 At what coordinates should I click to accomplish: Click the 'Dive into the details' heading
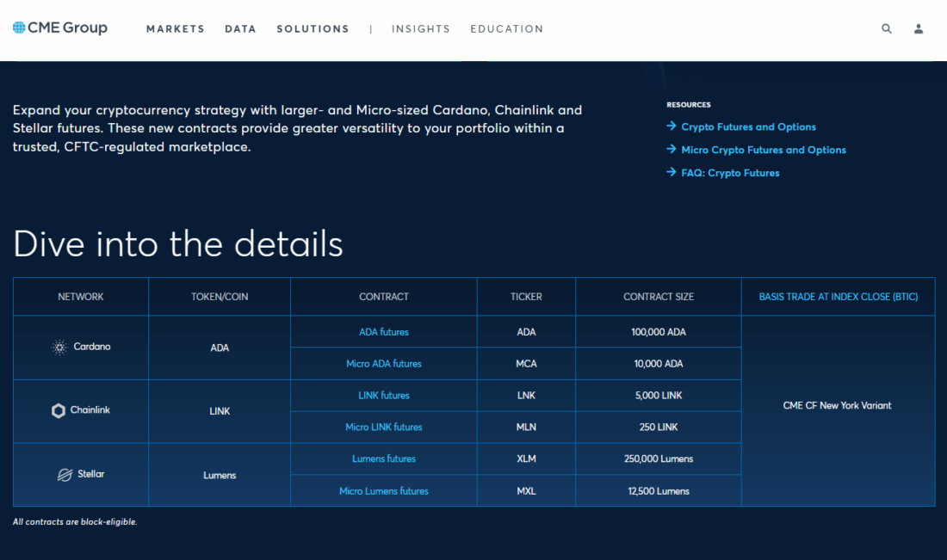coord(177,243)
